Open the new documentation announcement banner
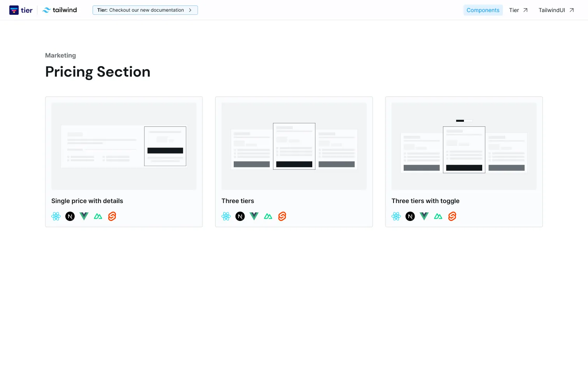Viewport: 588px width, 382px height. click(145, 10)
